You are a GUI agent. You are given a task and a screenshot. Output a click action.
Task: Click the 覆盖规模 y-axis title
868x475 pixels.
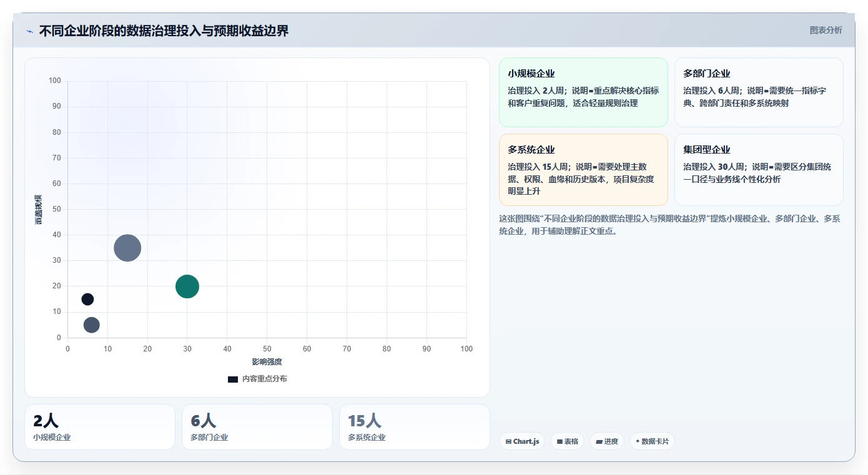39,210
